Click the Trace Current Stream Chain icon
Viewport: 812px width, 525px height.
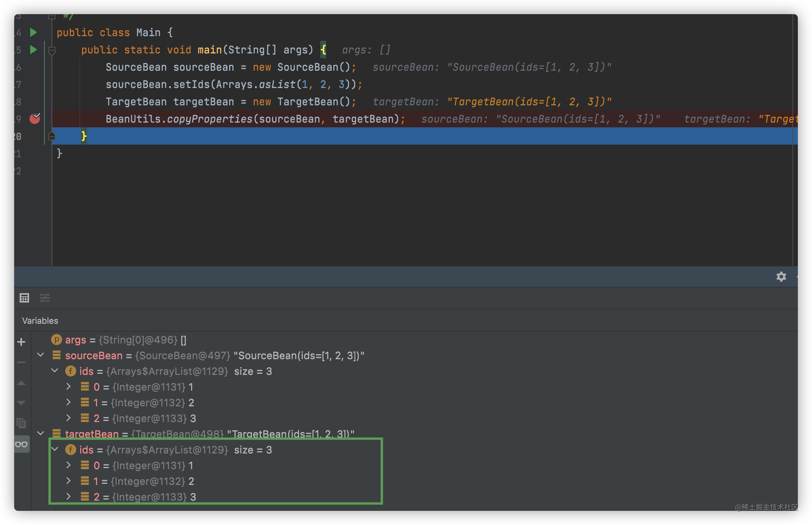[x=45, y=298]
